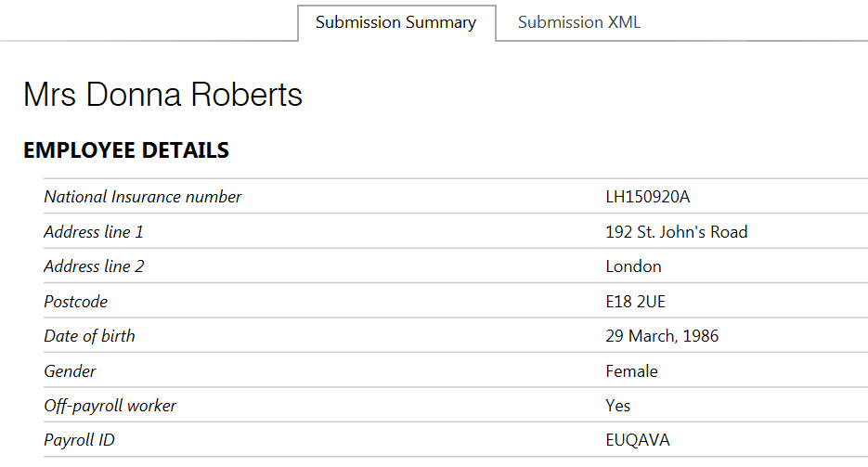868x467 pixels.
Task: Click the Yes off-payroll value
Action: 617,406
